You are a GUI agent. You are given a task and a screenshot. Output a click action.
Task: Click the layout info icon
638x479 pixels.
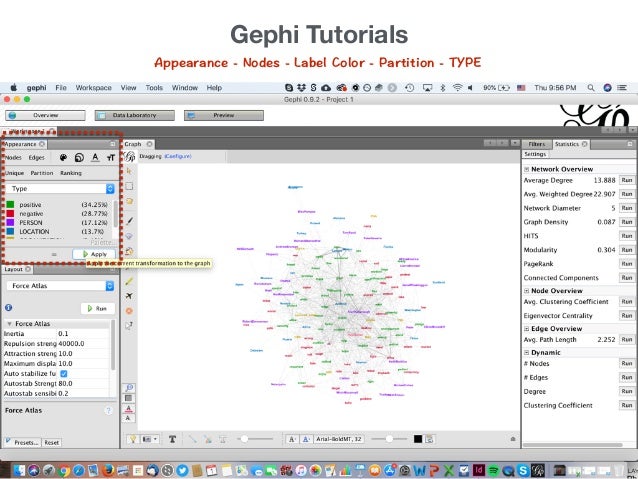coord(8,308)
